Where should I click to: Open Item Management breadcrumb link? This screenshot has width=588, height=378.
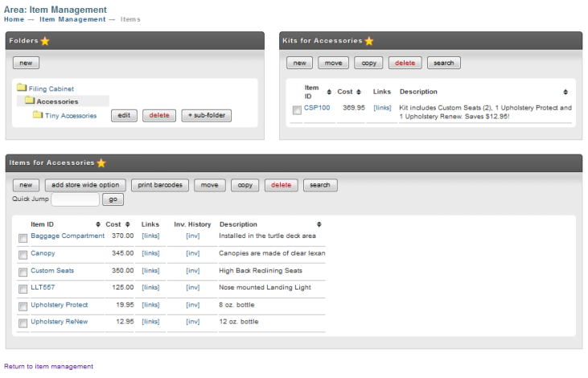click(72, 19)
